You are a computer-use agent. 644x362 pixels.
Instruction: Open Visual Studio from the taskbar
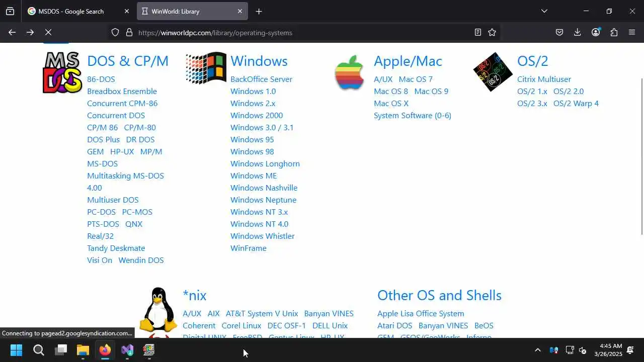tap(127, 350)
